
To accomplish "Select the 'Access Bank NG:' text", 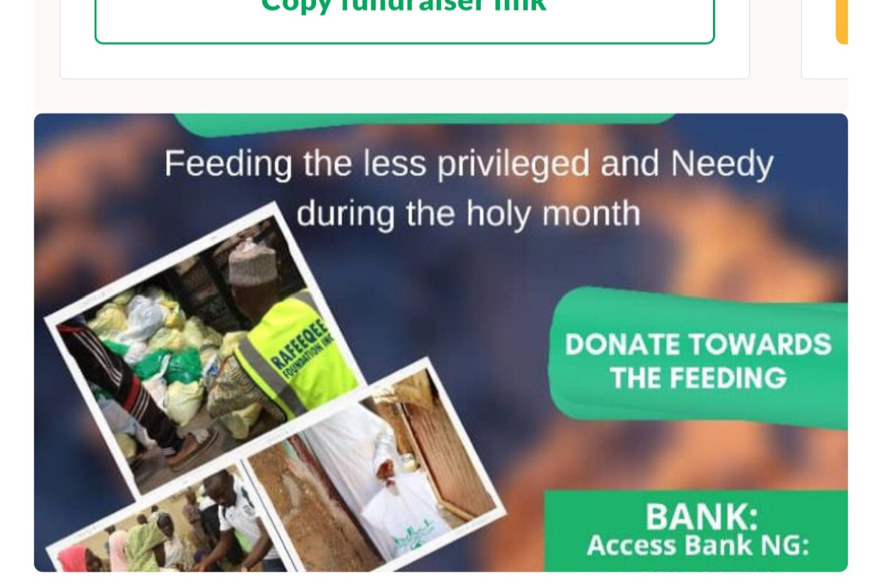I will coord(698,545).
